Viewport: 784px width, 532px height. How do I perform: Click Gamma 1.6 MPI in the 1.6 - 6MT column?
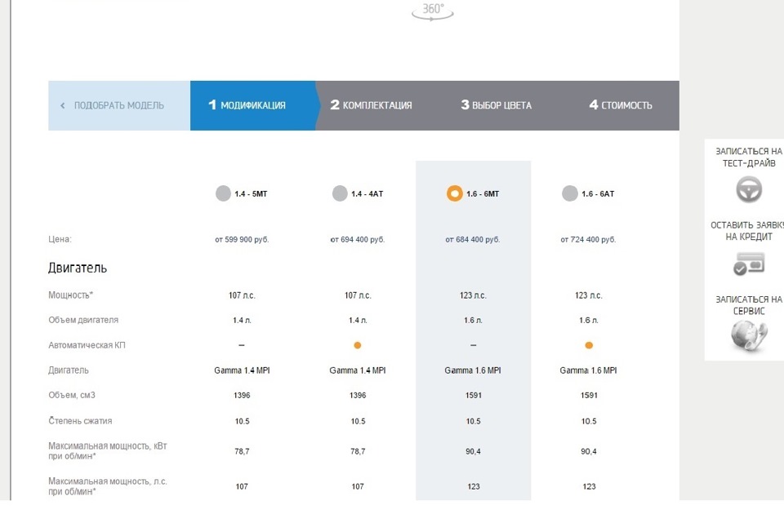tap(473, 370)
